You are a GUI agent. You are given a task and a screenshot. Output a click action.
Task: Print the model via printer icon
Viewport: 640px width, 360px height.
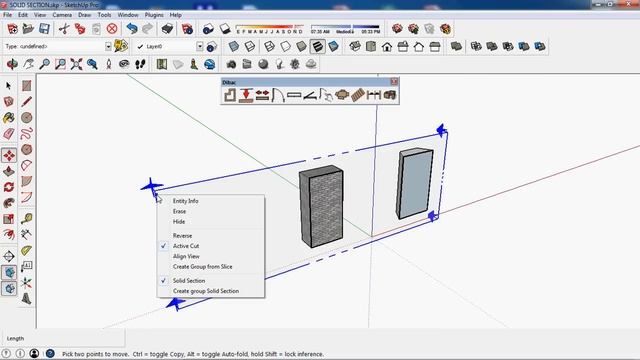click(x=167, y=29)
